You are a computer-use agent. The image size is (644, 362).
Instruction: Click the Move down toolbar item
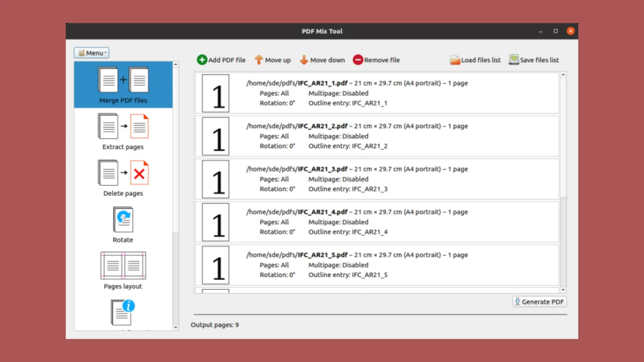pos(323,60)
